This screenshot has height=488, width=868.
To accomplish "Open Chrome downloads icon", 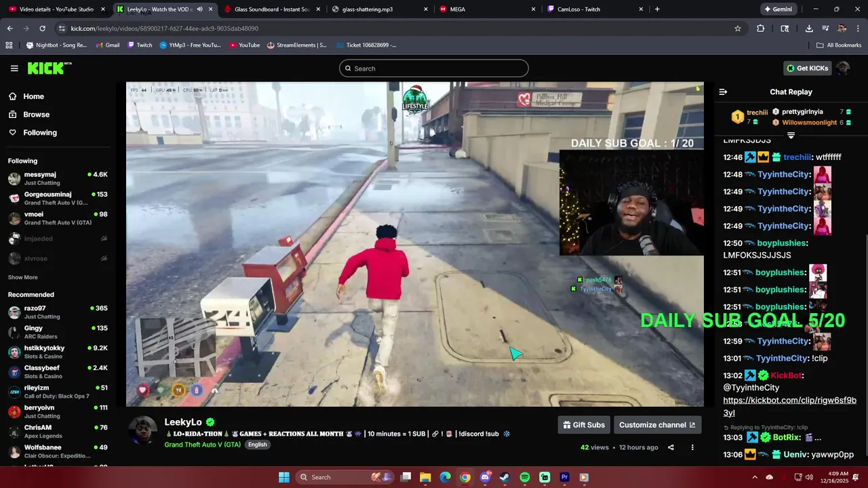I will [809, 28].
